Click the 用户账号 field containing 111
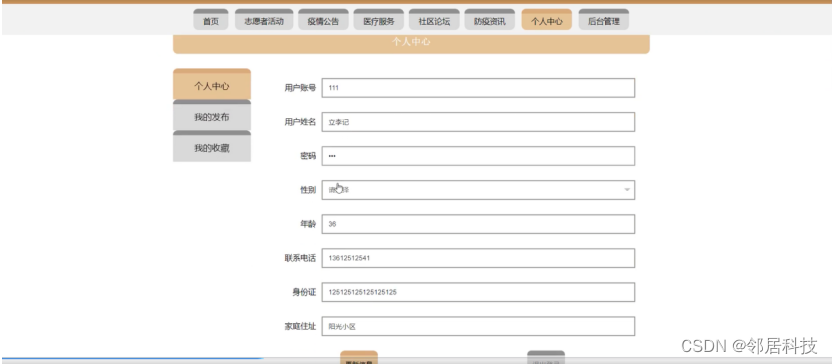Screen dimensions: 833x364 478,88
